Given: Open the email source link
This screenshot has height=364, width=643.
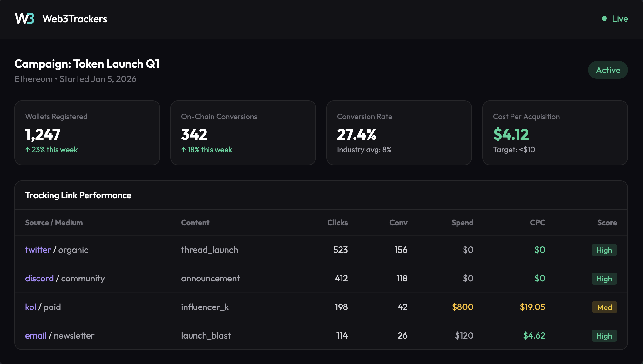Looking at the screenshot, I should (36, 336).
